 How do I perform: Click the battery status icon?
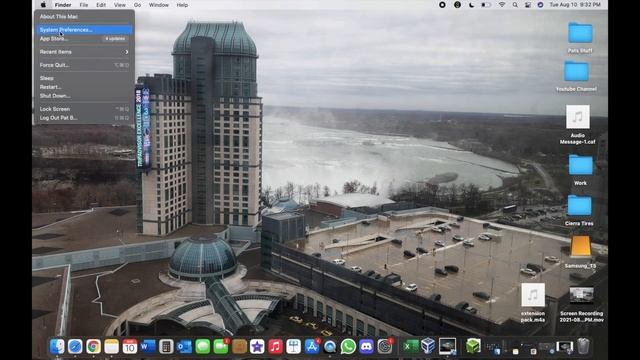[x=486, y=5]
